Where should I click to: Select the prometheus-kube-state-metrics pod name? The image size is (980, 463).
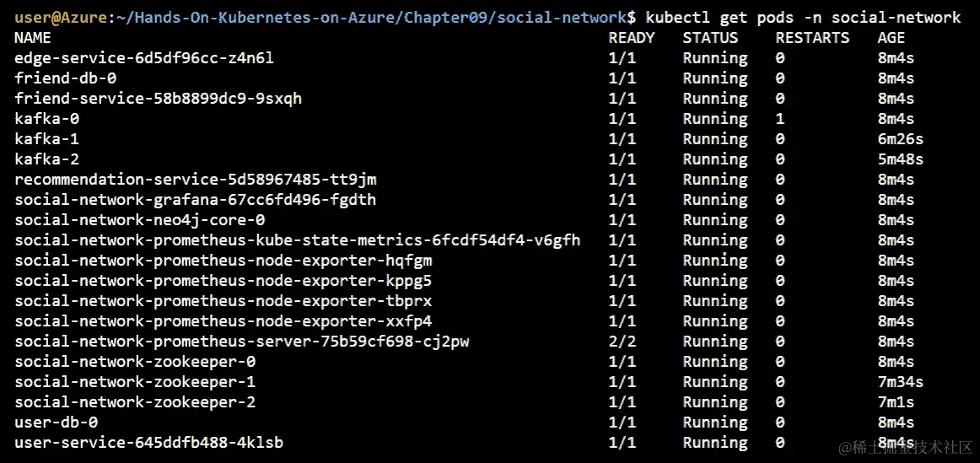pyautogui.click(x=298, y=240)
